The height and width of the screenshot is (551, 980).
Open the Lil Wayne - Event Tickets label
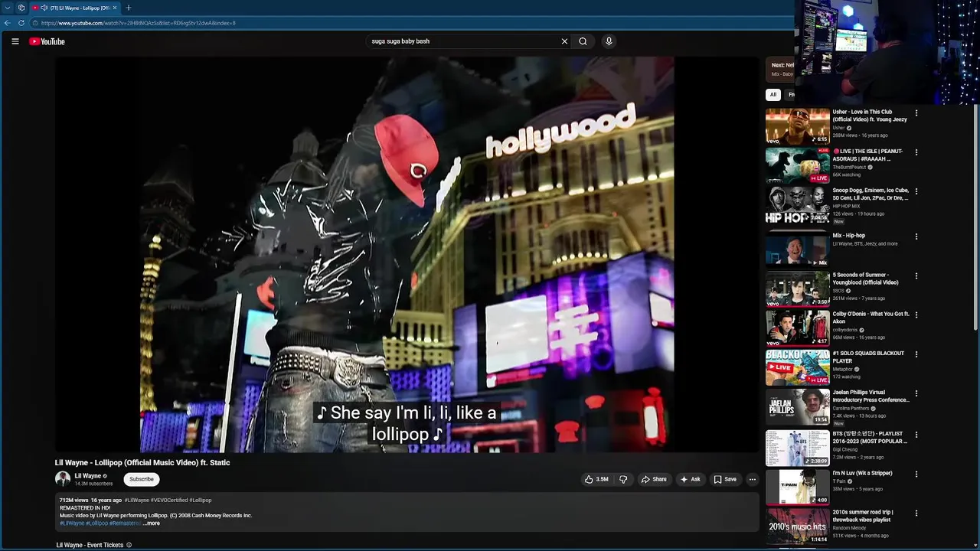(x=90, y=545)
